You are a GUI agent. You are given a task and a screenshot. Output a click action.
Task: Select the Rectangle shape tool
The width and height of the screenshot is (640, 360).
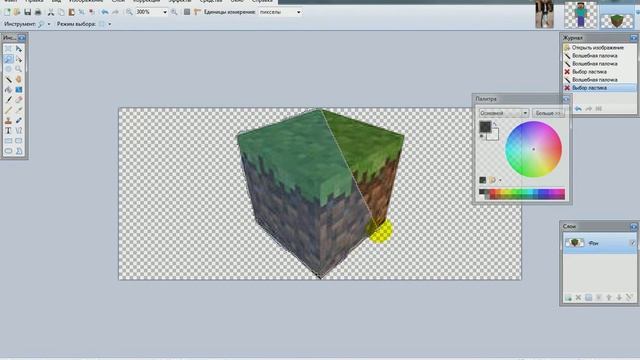[x=8, y=141]
